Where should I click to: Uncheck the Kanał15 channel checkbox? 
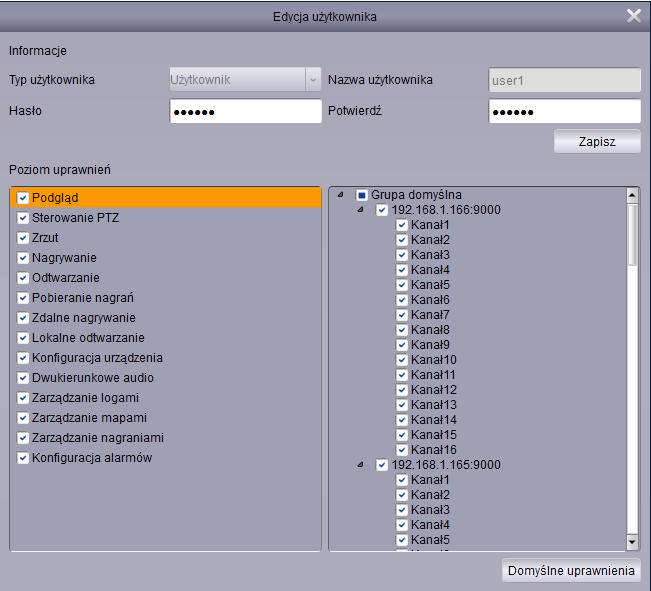click(x=401, y=434)
